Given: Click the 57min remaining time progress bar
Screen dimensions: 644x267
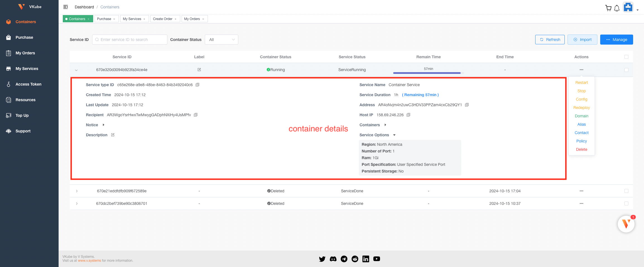Looking at the screenshot, I should point(428,73).
